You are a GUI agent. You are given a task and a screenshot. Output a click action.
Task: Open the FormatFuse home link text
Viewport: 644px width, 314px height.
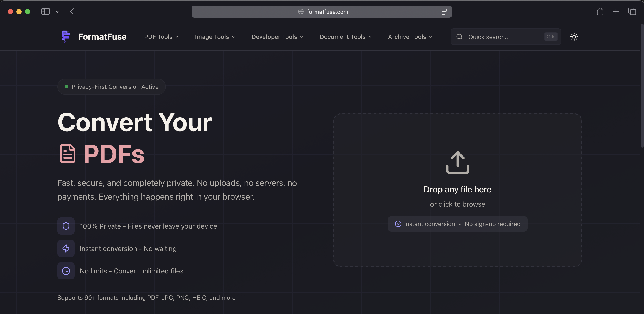click(102, 37)
